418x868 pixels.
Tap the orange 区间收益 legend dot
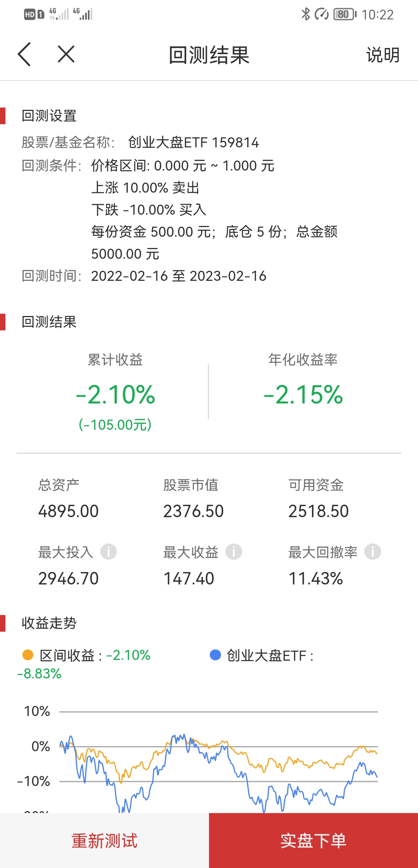tap(28, 655)
